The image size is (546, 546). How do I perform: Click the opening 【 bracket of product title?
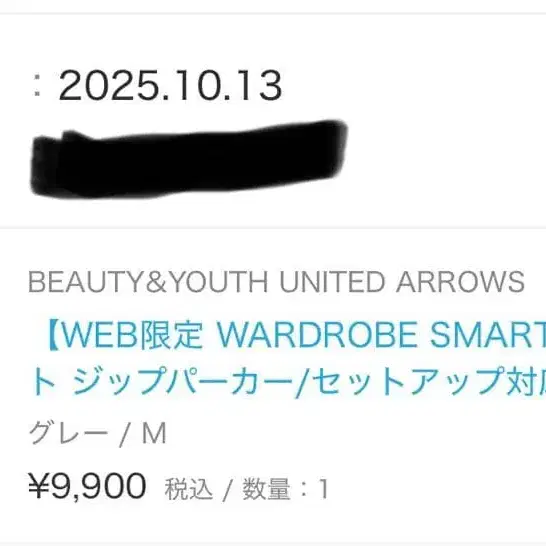tap(52, 336)
